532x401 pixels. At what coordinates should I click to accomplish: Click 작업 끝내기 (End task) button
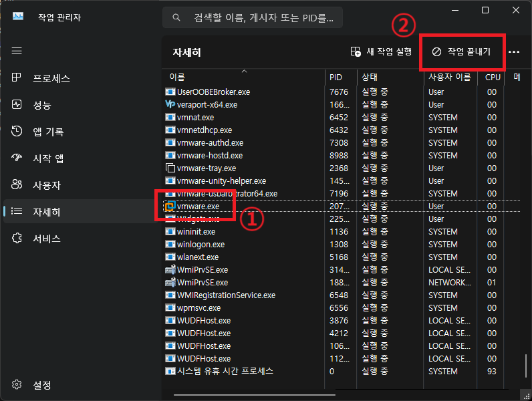click(461, 51)
